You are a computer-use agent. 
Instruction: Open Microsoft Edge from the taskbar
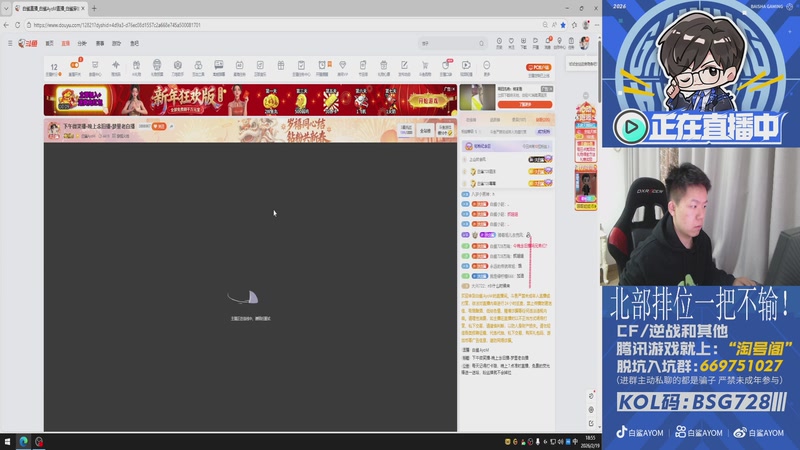pos(23,441)
